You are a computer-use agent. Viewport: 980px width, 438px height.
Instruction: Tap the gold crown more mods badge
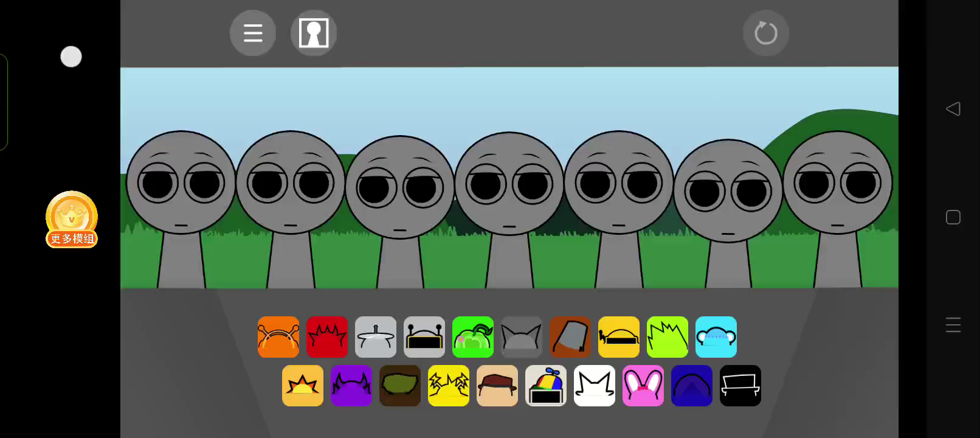click(72, 219)
